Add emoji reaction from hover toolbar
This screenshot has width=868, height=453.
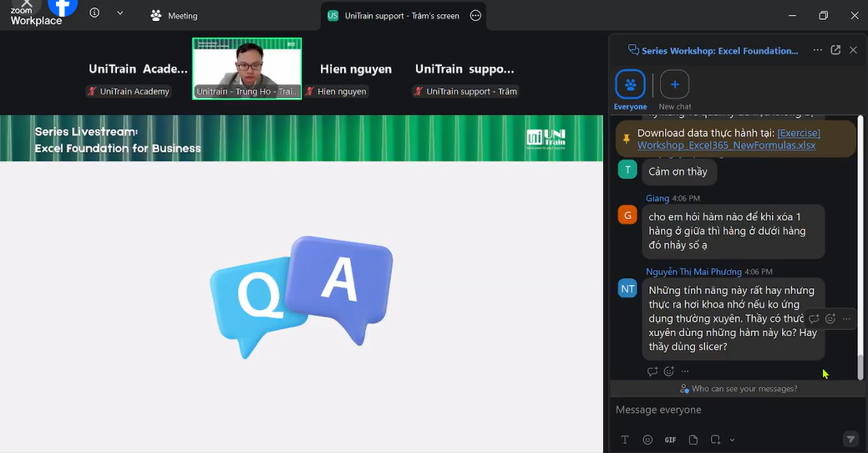[830, 318]
